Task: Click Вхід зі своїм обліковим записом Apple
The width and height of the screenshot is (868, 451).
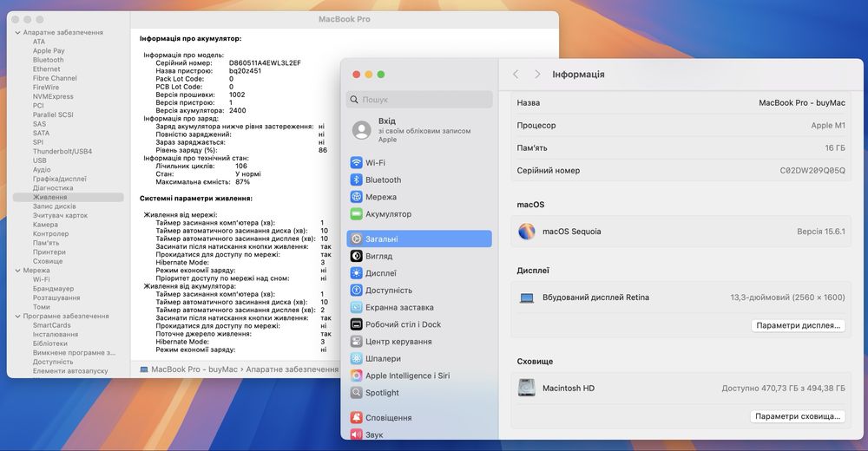Action: (x=419, y=130)
